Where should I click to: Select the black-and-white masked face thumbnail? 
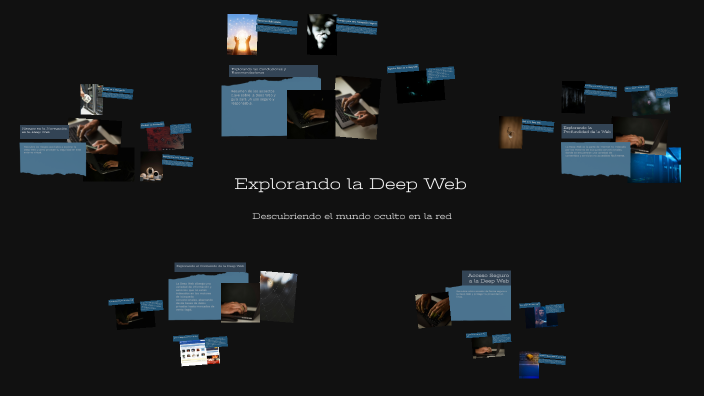click(322, 34)
